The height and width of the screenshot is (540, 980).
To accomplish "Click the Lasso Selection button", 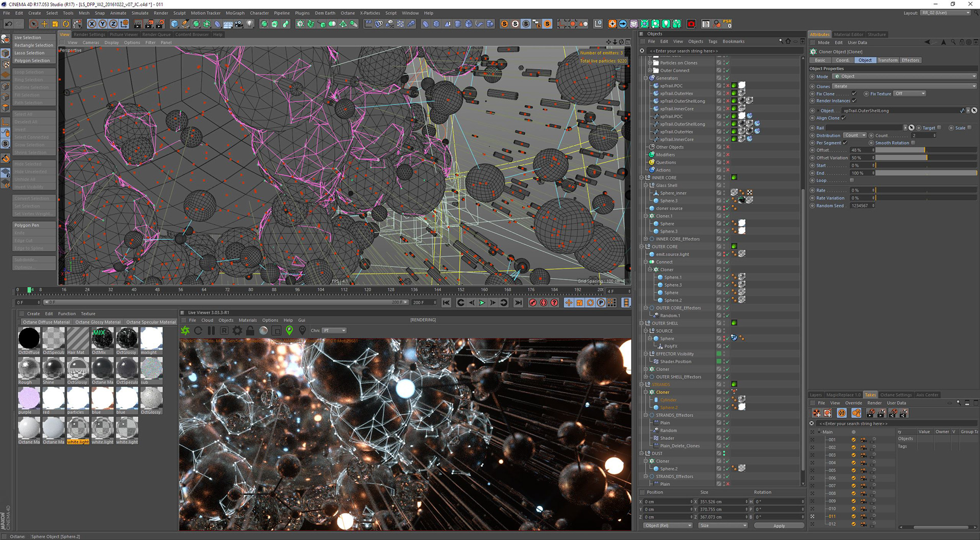I will tap(34, 53).
